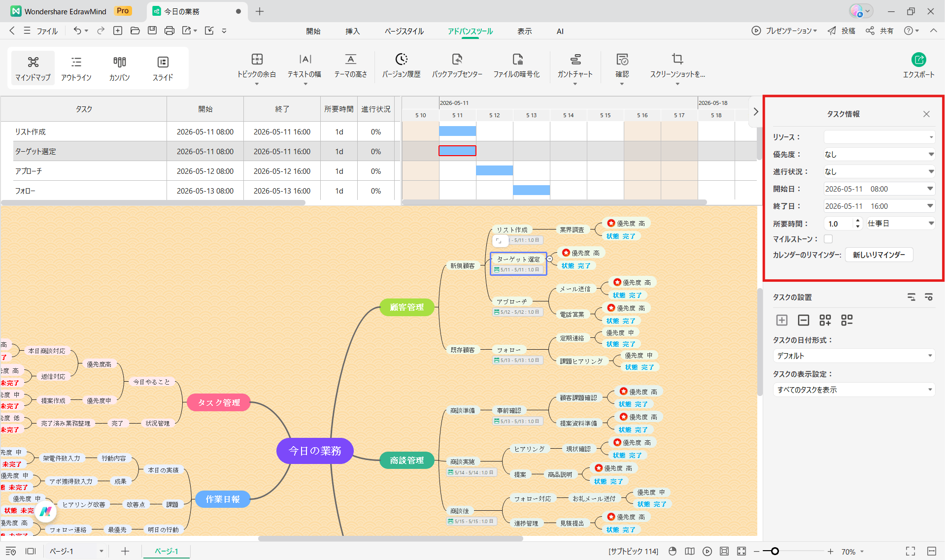Open the zoom percentage 70% dropdown

coord(852,552)
